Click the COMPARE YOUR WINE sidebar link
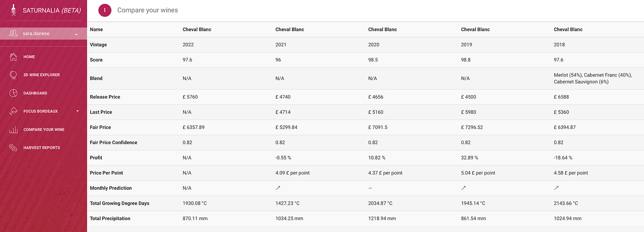The image size is (644, 232). (x=44, y=129)
